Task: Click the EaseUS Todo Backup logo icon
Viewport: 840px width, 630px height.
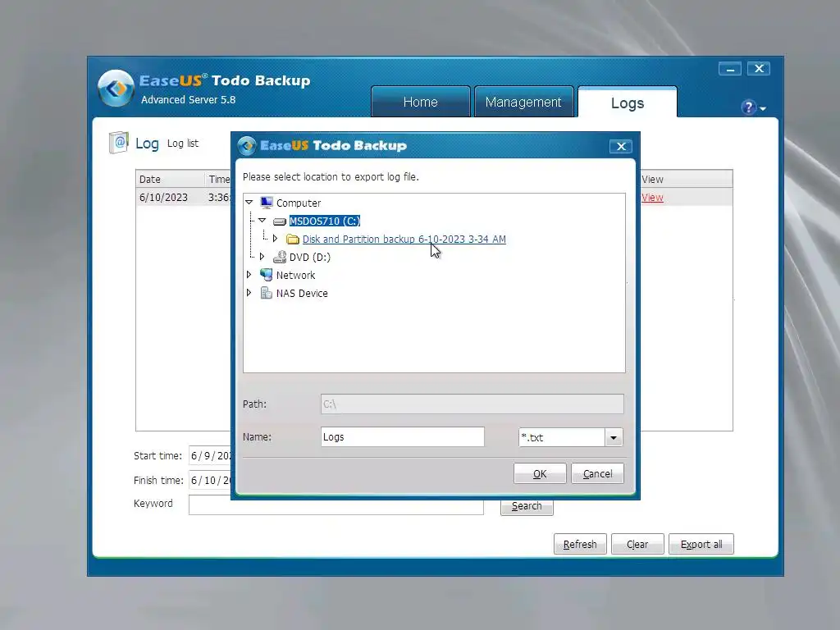Action: coord(116,89)
